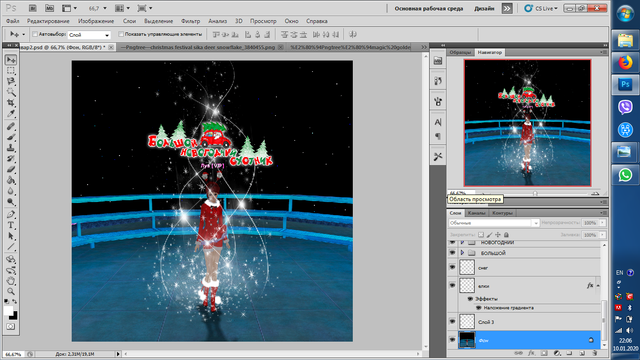This screenshot has height=360, width=640.
Task: Select the History Brush tool
Action: pos(11,158)
